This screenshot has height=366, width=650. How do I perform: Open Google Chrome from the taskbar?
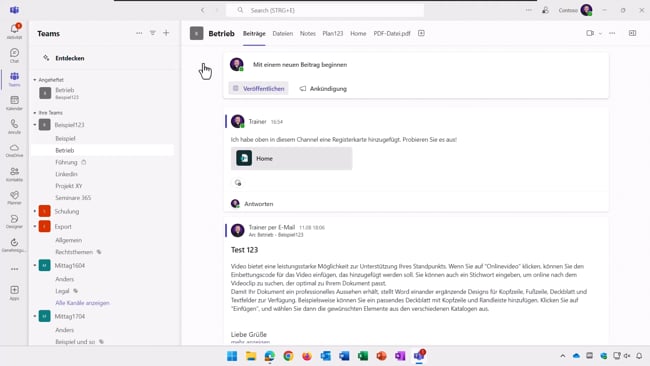pos(288,356)
